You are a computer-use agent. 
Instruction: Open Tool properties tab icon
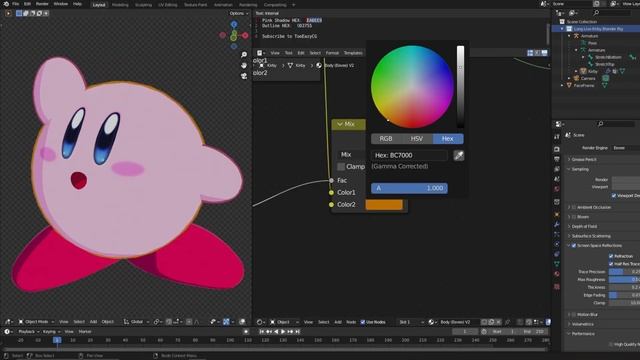557,137
